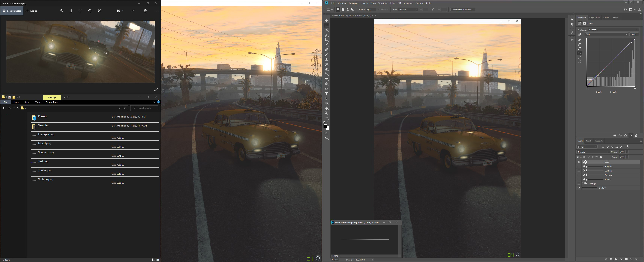
Task: Open the Riemp. fill percentage dropdown arrow
Action: 627,157
